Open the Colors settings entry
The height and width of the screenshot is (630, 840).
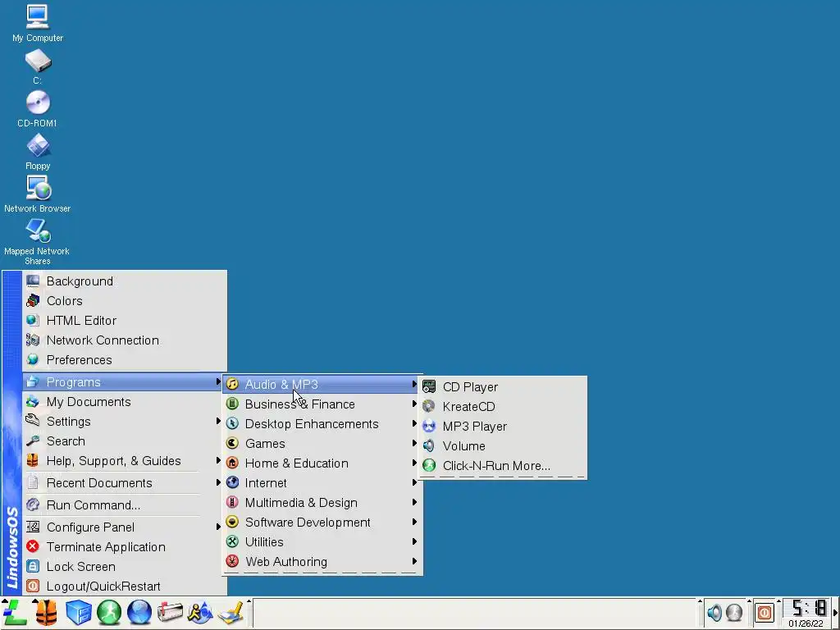[x=125, y=301]
